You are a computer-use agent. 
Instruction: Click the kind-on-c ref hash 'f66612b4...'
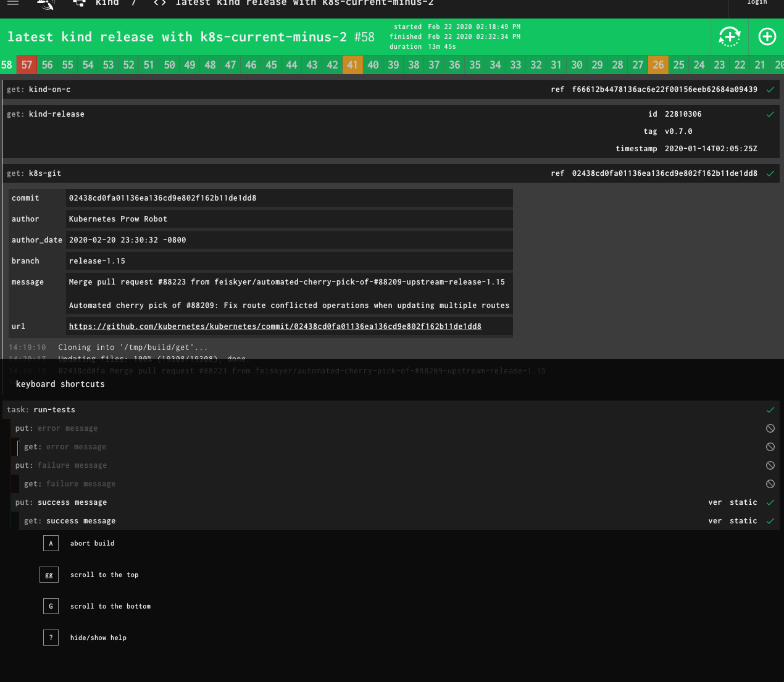(664, 89)
